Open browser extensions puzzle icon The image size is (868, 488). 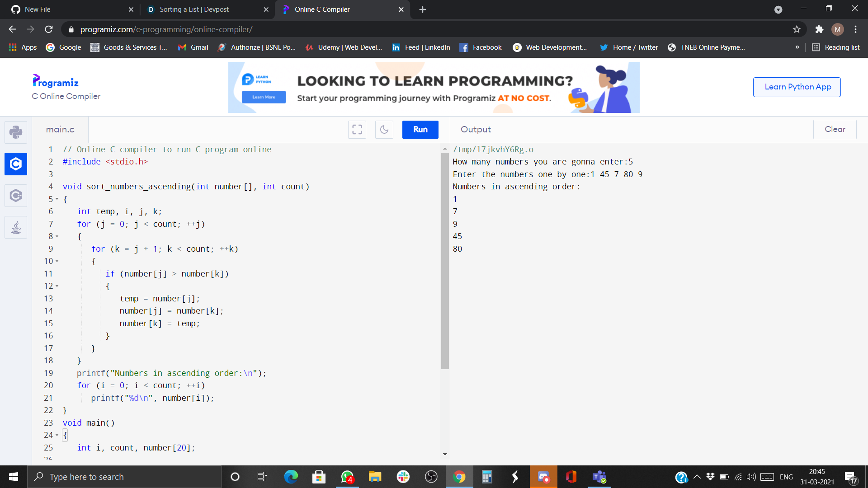819,29
